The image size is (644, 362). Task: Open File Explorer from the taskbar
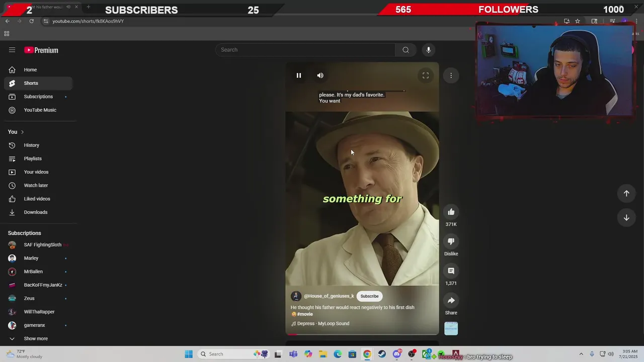[x=323, y=354]
